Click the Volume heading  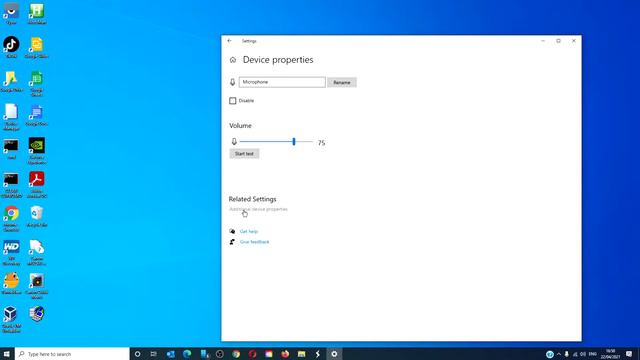point(240,126)
